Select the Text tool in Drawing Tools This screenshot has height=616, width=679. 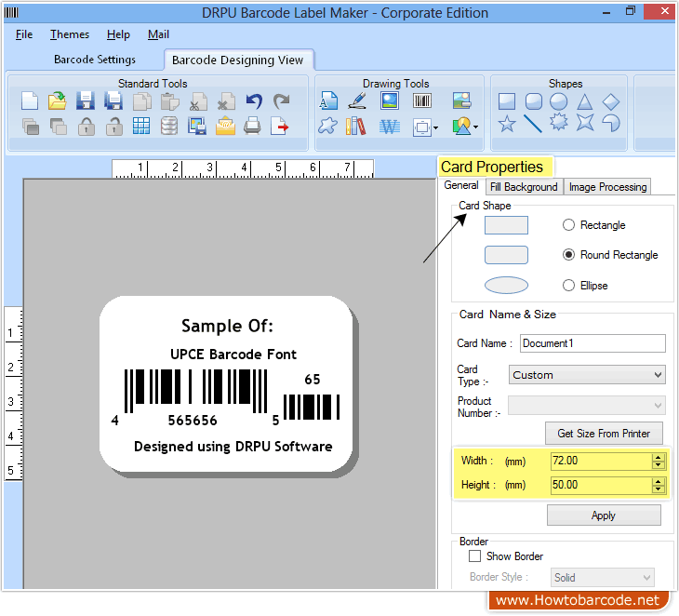coord(328,100)
